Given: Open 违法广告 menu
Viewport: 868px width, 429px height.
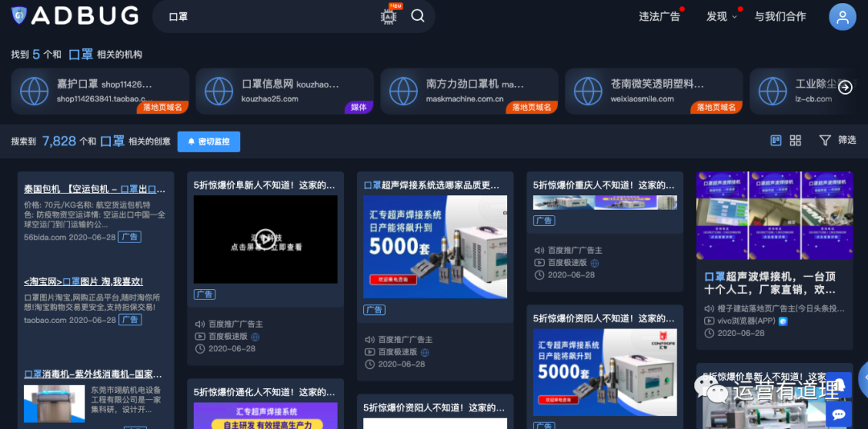Looking at the screenshot, I should (659, 17).
